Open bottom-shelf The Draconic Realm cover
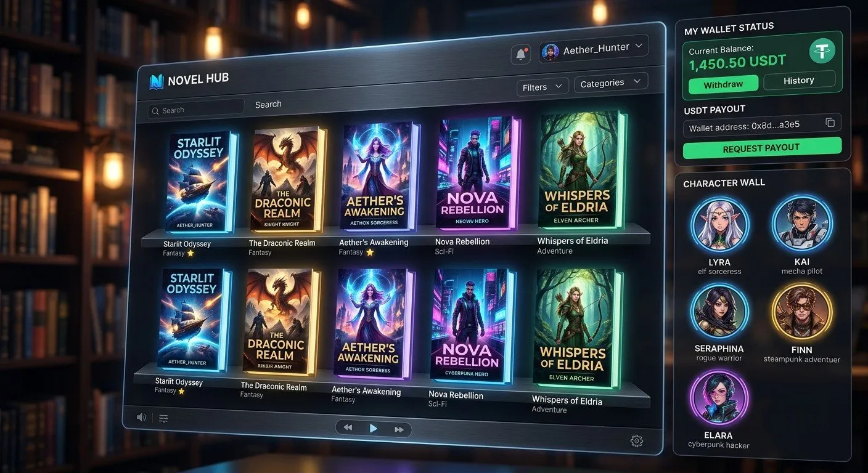Viewport: 868px width, 473px height. [282, 321]
